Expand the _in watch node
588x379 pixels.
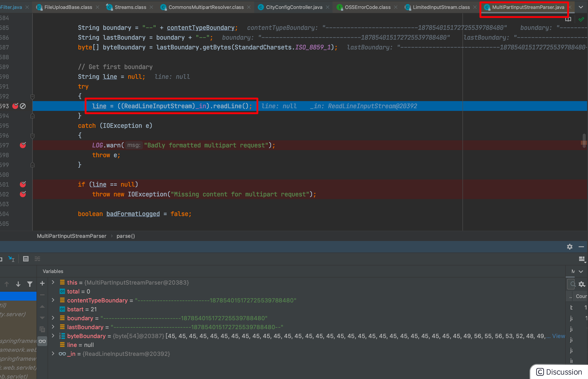(53, 354)
